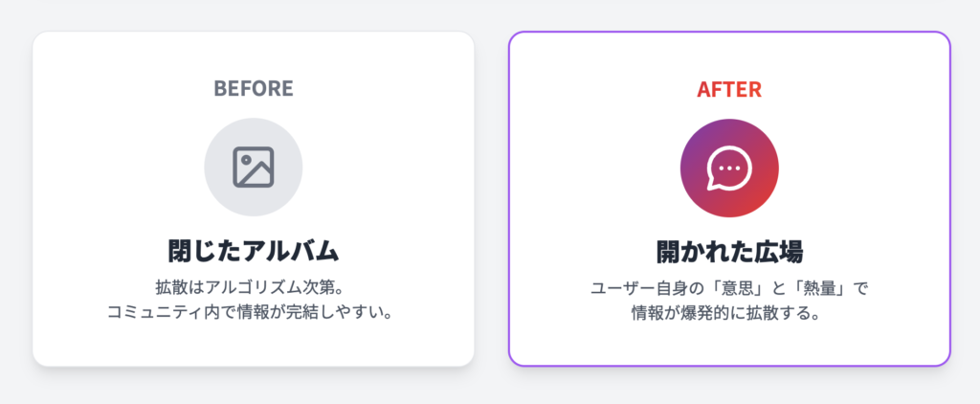The height and width of the screenshot is (404, 980).
Task: Click the three dots inside chat bubble
Action: pos(728,168)
